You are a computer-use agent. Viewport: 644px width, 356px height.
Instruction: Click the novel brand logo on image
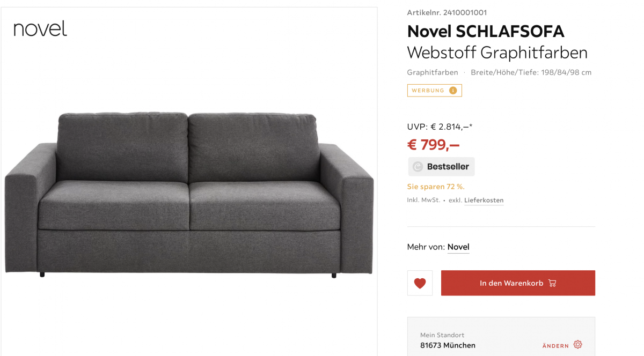point(40,28)
